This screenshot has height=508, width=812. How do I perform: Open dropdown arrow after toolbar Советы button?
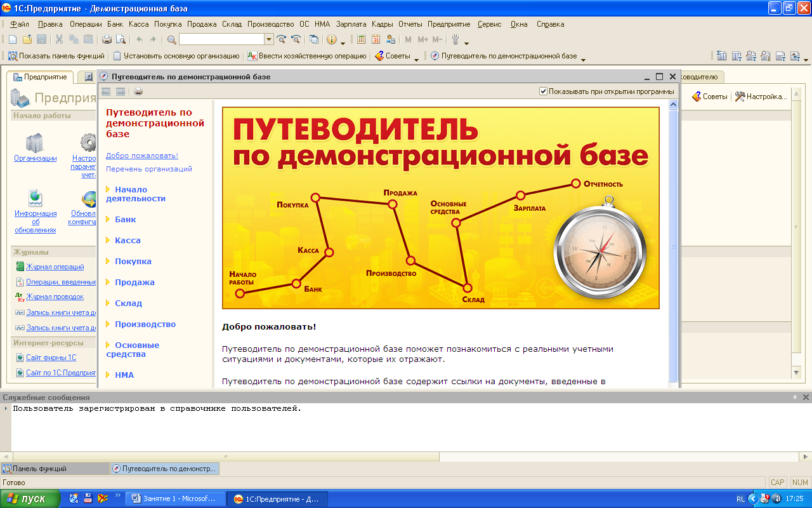(416, 58)
